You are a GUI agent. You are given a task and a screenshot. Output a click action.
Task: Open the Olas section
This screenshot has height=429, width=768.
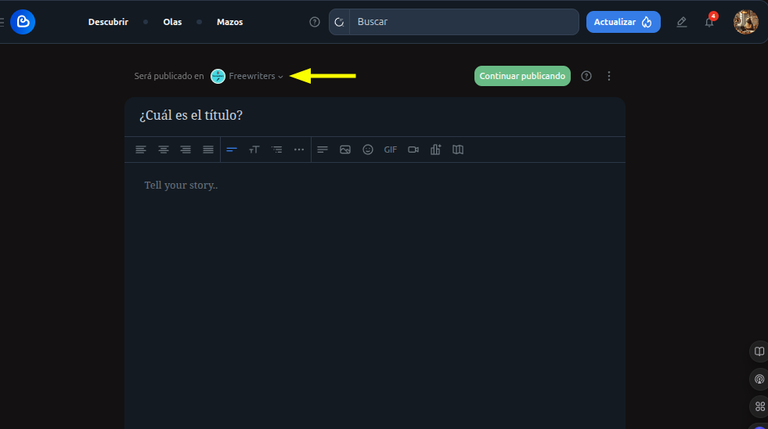click(172, 22)
